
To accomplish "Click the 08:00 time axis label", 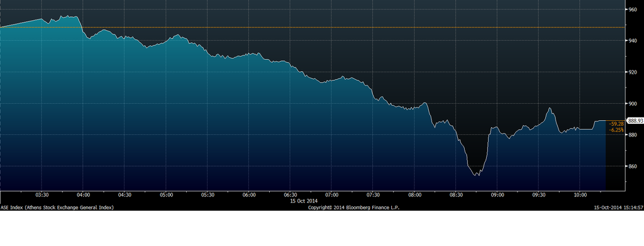I will [415, 195].
